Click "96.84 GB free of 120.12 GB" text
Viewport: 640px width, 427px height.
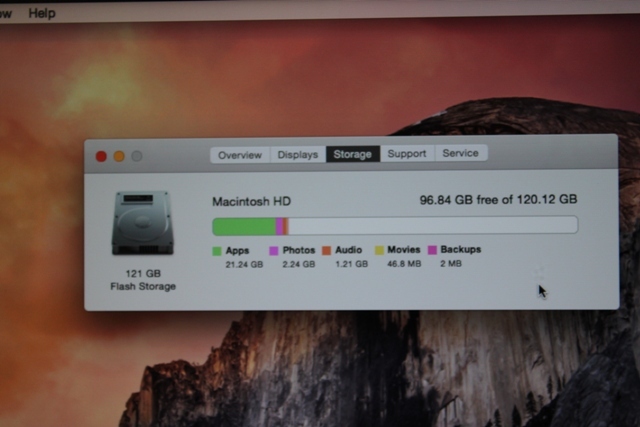(498, 200)
